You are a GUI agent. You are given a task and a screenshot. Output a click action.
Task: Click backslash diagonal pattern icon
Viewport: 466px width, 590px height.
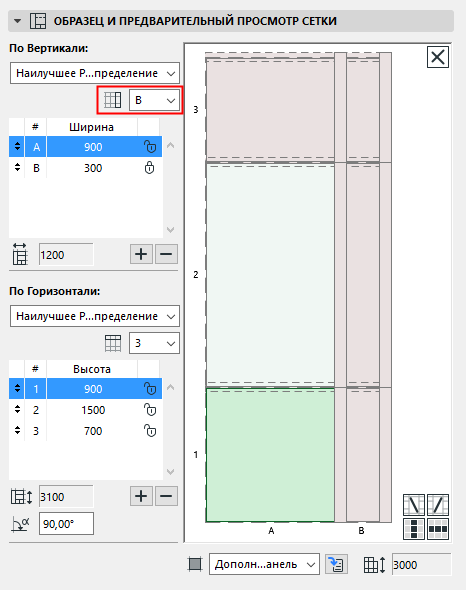(414, 505)
